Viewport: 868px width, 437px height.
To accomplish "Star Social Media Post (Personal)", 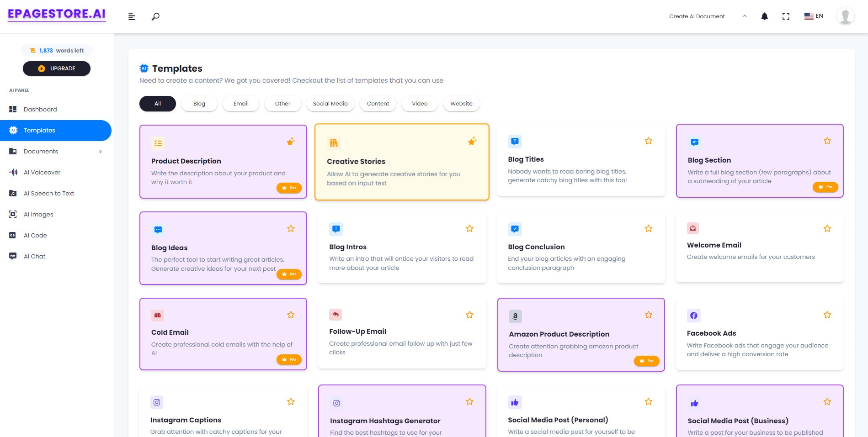I will pos(648,402).
